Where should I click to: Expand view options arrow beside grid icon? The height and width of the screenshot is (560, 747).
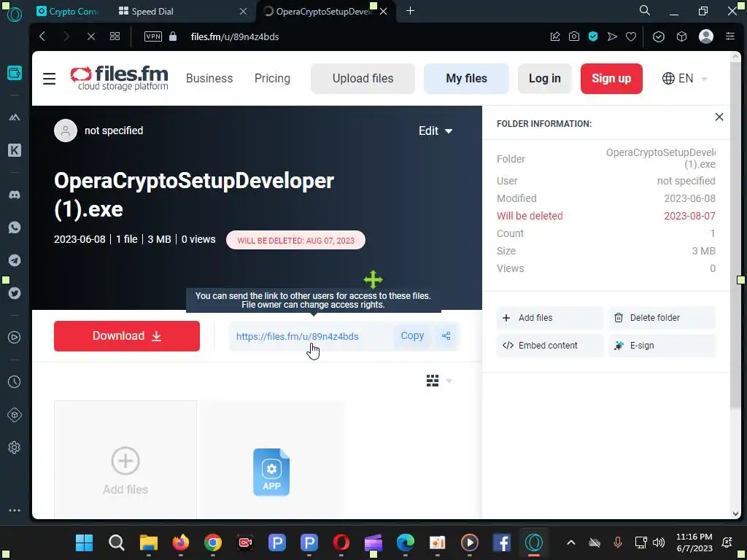coord(449,381)
